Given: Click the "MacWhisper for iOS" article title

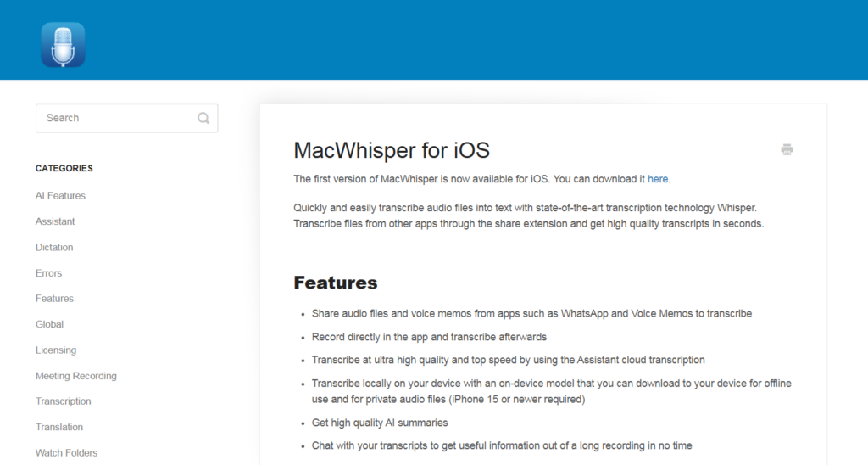Looking at the screenshot, I should point(392,150).
